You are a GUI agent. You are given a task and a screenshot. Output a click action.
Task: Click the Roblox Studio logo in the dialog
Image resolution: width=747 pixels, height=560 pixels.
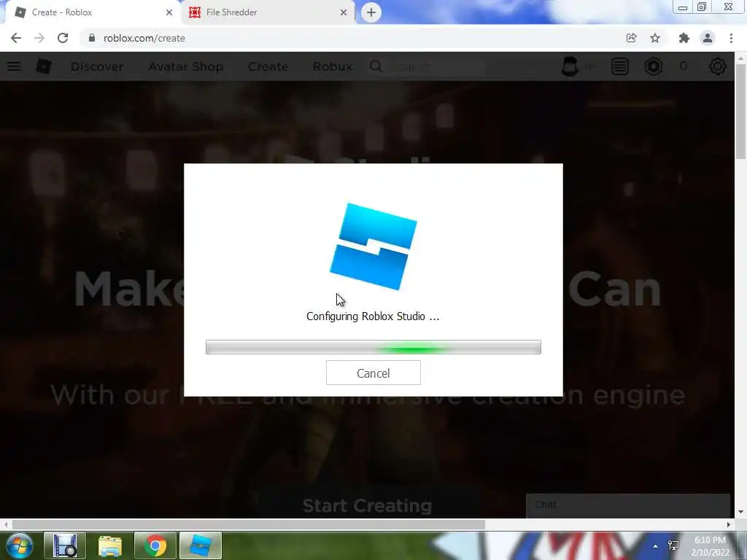coord(373,246)
